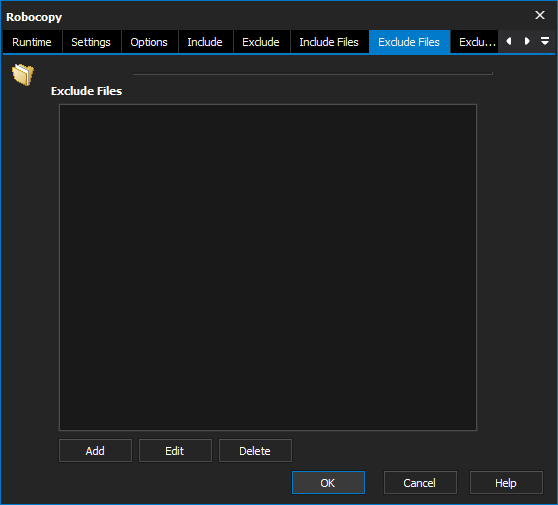Select the Include tab

click(x=205, y=42)
